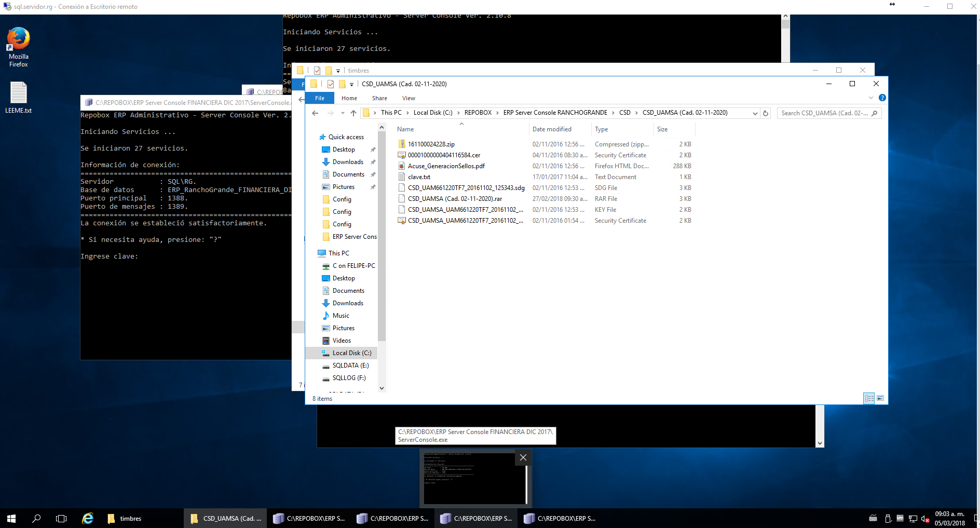980x528 pixels.
Task: Open Customize Quick Access Toolbar dropdown
Action: coord(351,84)
